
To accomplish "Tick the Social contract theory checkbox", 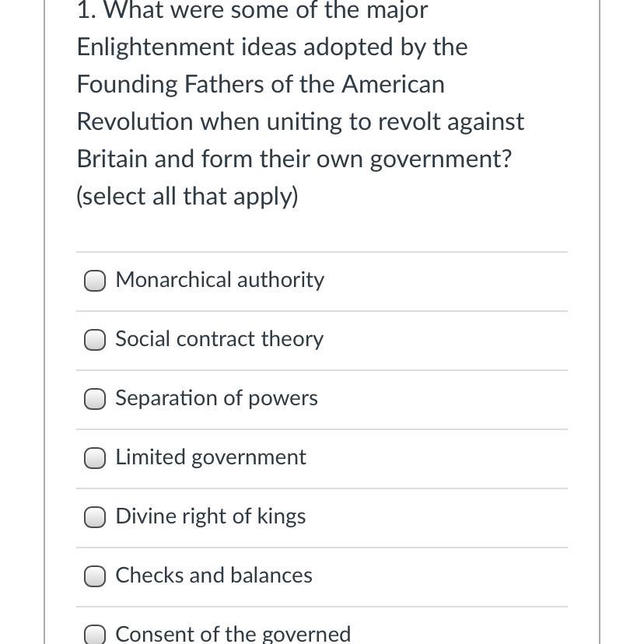I will [x=95, y=340].
